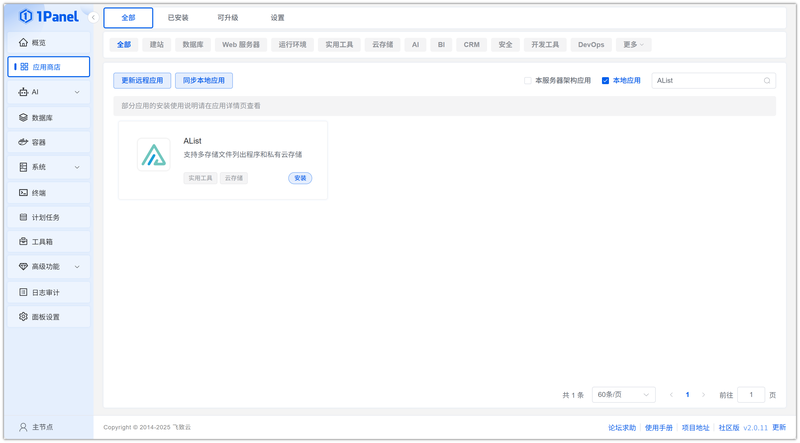Enable 本服务器架构应用 checkbox

click(x=528, y=81)
